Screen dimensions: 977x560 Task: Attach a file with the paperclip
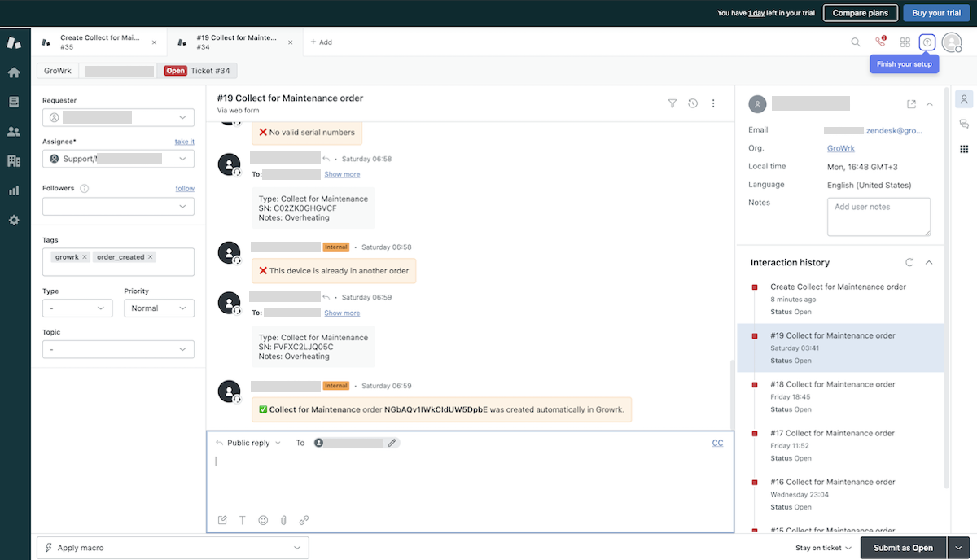pos(283,520)
